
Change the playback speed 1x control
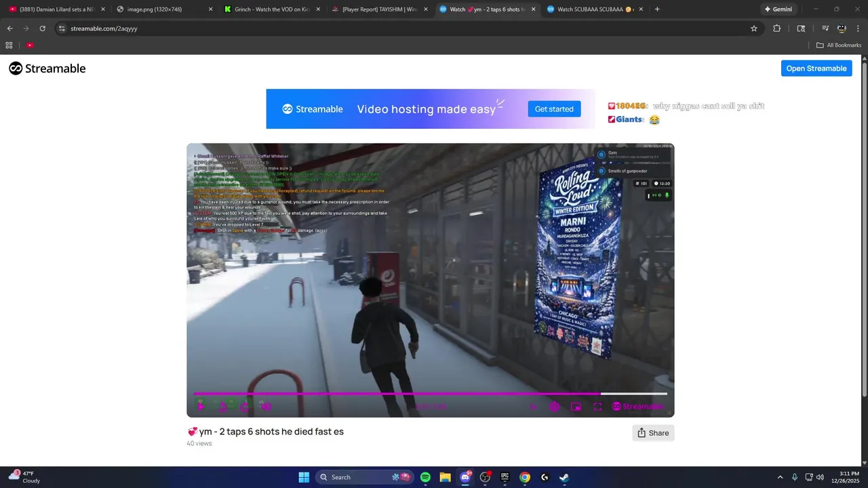[x=533, y=407]
